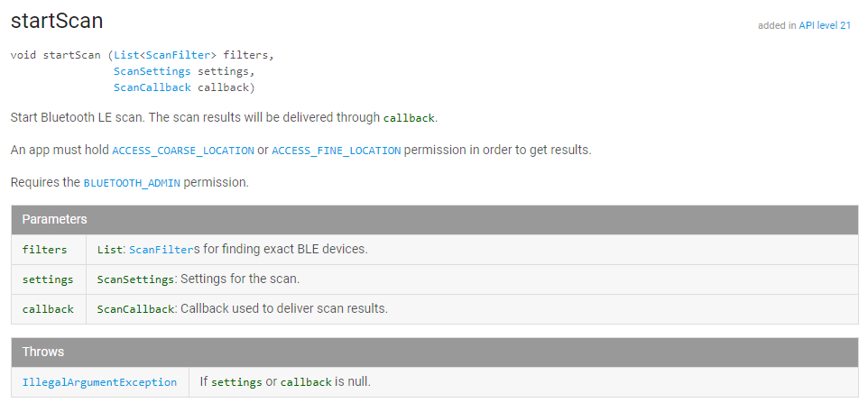Click the Throws table header
This screenshot has height=412, width=868.
coord(434,352)
